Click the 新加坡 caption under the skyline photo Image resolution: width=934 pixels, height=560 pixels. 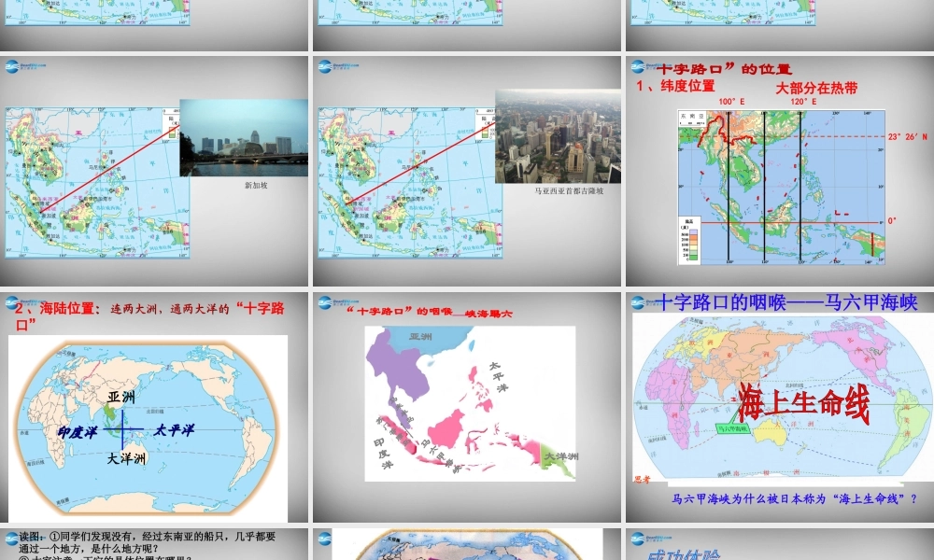(256, 186)
